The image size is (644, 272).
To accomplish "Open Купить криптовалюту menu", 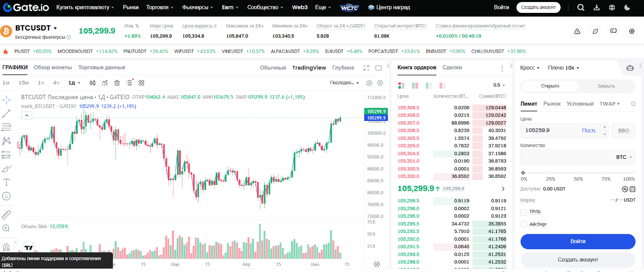I will tap(85, 7).
